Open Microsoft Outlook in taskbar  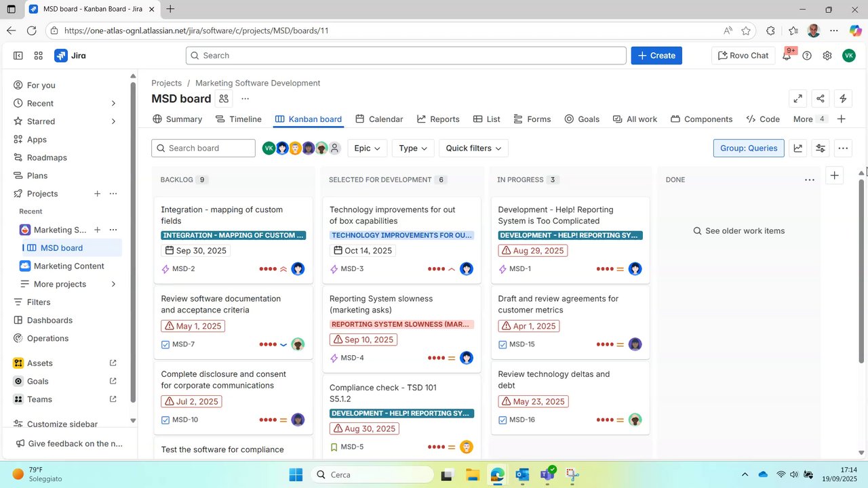pos(521,474)
